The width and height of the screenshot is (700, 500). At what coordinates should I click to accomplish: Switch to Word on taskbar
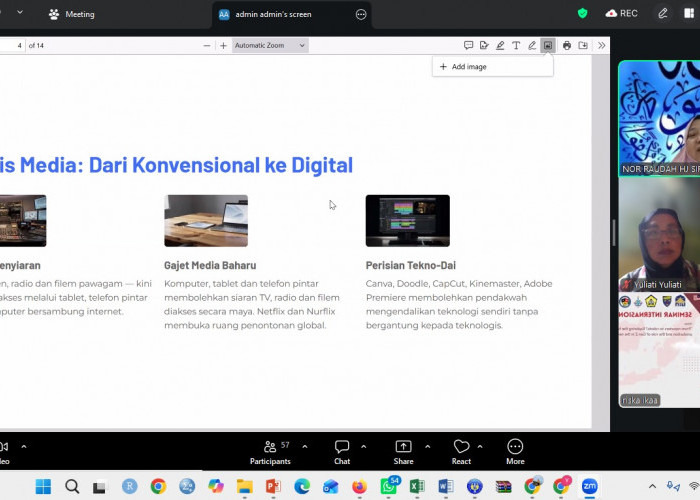tap(446, 486)
